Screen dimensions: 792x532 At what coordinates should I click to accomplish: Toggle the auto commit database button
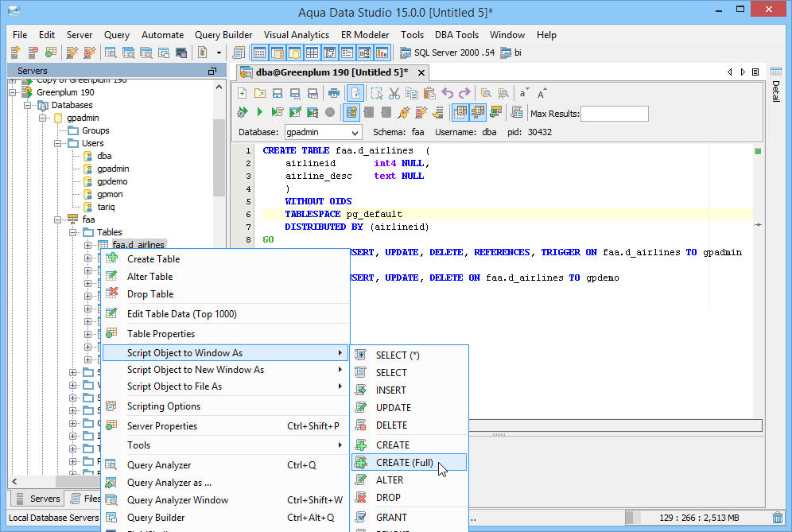[351, 112]
